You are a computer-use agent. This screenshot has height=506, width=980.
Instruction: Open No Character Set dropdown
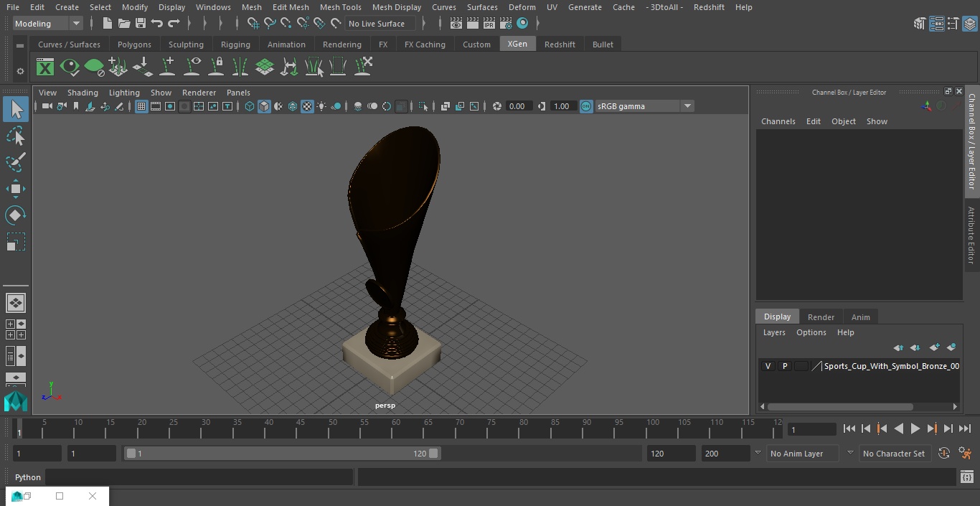[894, 454]
